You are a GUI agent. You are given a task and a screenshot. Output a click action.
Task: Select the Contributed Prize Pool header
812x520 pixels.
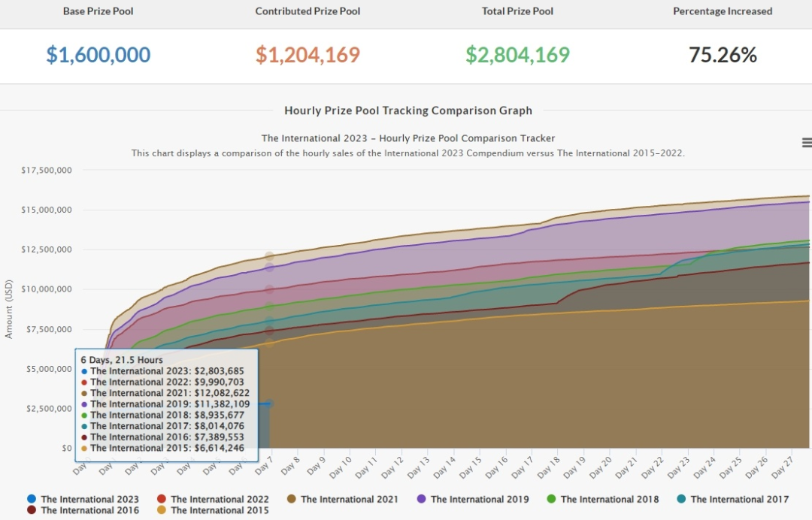click(308, 11)
